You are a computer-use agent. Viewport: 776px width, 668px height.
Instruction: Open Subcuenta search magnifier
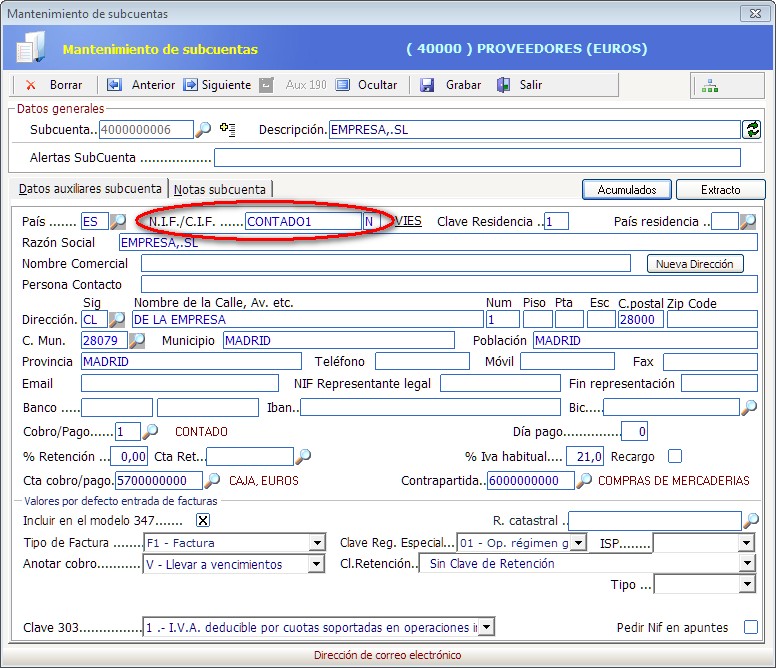[203, 130]
